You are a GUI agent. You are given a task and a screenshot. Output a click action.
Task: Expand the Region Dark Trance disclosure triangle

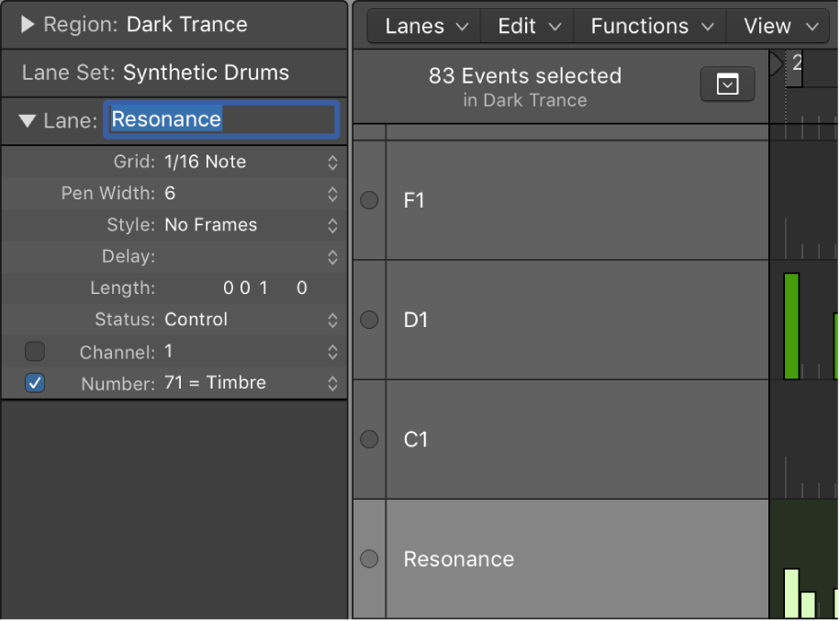point(28,24)
